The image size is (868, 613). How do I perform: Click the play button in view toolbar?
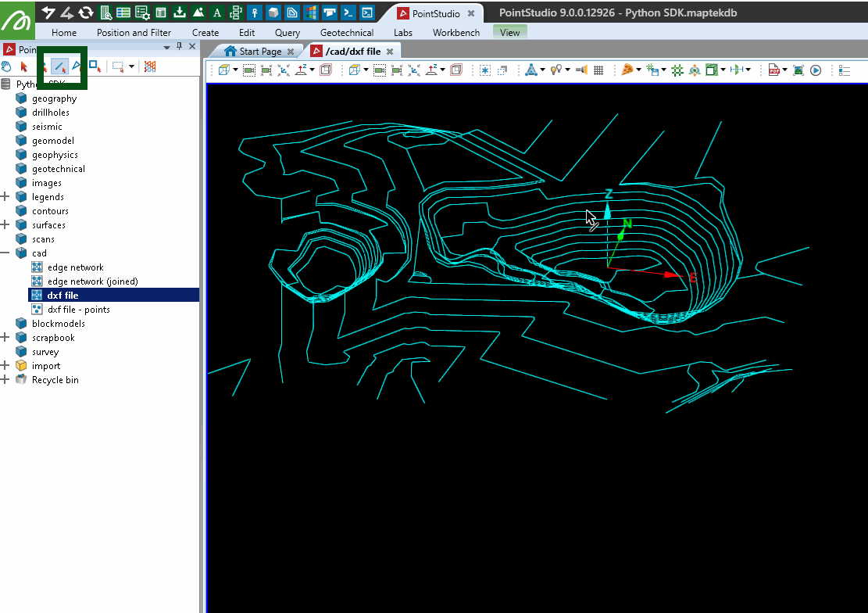pyautogui.click(x=815, y=70)
